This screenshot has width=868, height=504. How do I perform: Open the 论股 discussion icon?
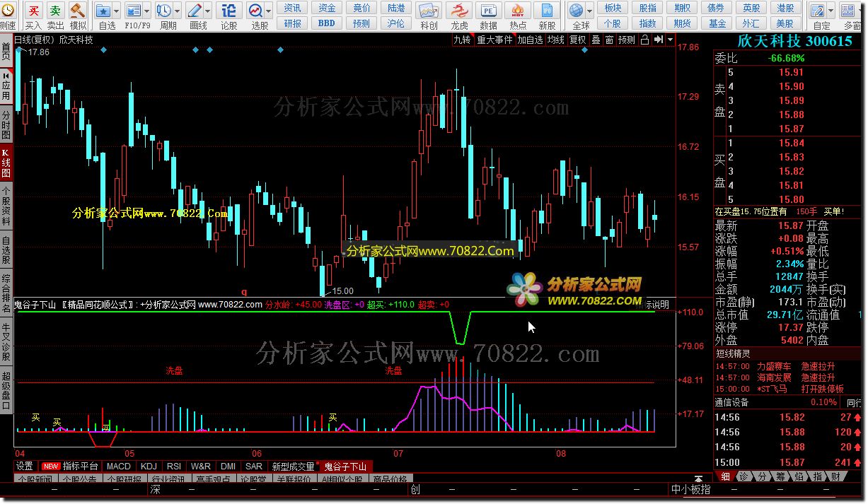click(x=228, y=11)
